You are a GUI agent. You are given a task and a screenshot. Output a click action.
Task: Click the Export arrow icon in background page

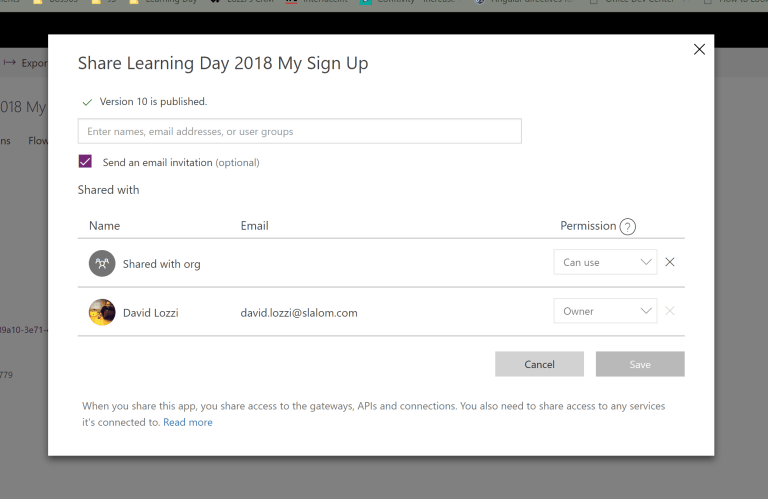coord(10,63)
